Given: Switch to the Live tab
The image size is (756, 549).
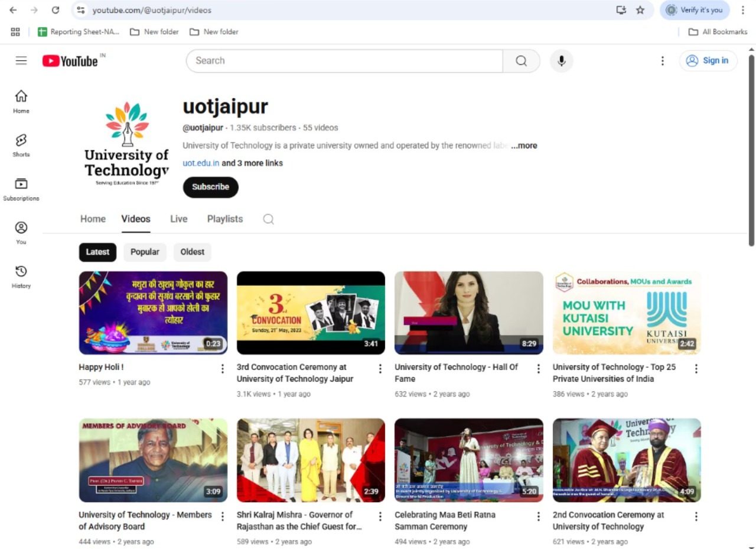Looking at the screenshot, I should point(178,219).
